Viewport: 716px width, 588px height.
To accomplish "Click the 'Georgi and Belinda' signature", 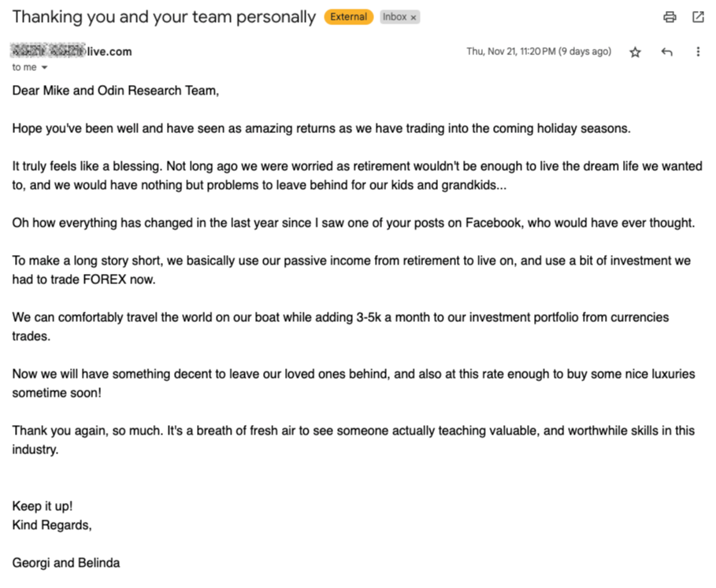I will pyautogui.click(x=66, y=562).
